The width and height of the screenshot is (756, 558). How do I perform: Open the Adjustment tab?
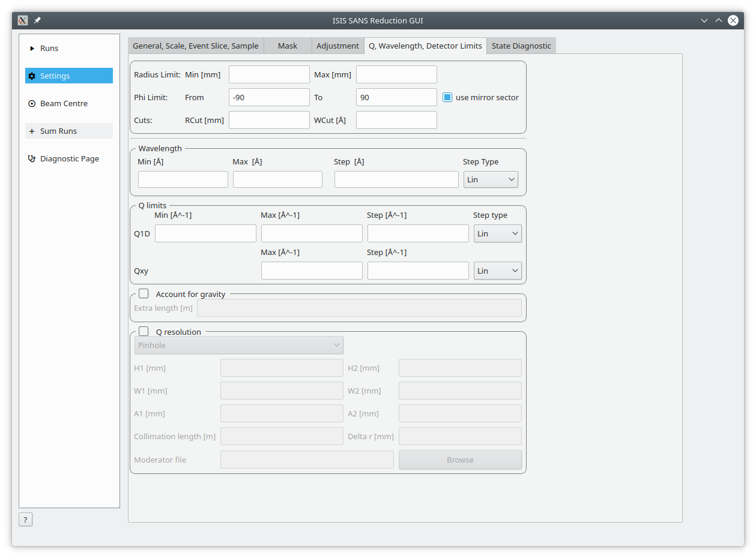pos(337,46)
